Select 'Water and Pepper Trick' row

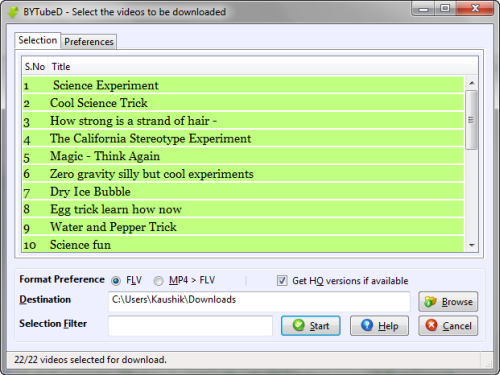coord(243,227)
